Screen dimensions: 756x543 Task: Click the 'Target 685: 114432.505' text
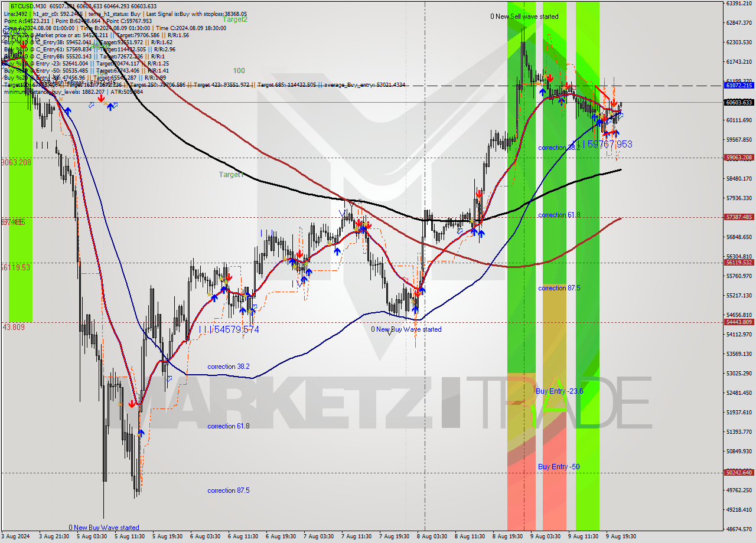click(286, 84)
